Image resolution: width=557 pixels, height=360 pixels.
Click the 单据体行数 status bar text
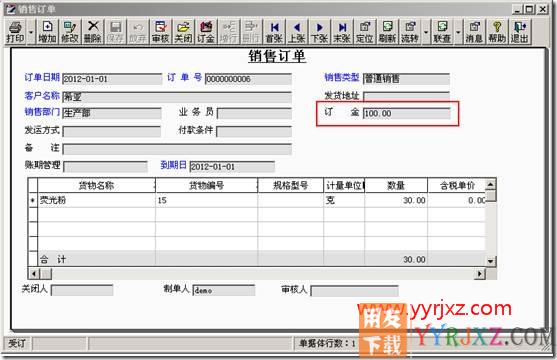coord(327,343)
